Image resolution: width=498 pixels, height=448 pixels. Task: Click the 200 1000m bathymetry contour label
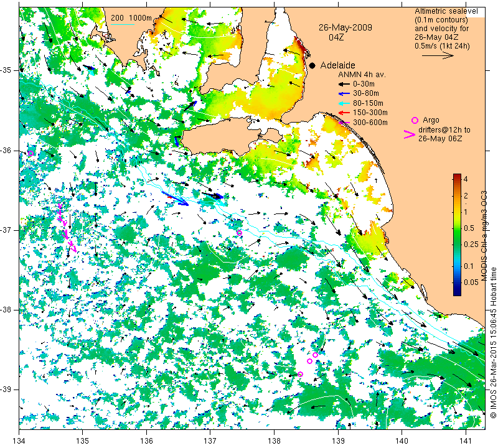point(131,18)
